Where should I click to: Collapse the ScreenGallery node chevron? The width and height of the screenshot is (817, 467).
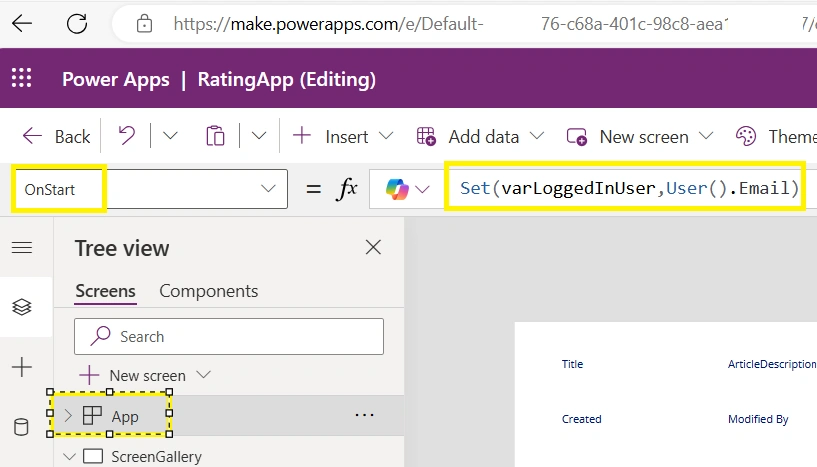click(69, 457)
